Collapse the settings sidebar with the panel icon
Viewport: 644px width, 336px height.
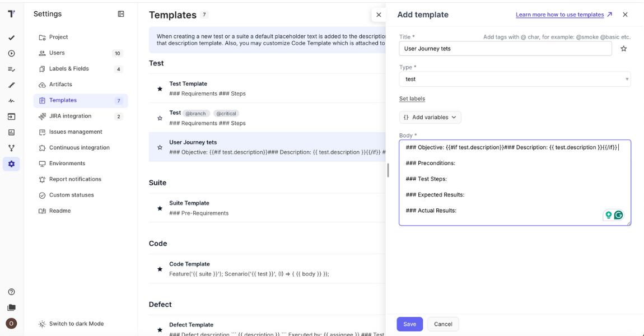click(121, 13)
